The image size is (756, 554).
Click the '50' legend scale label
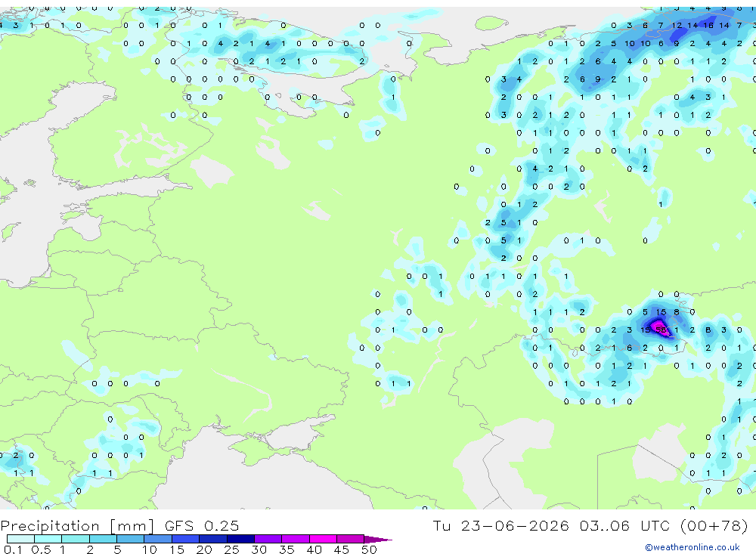tap(369, 549)
